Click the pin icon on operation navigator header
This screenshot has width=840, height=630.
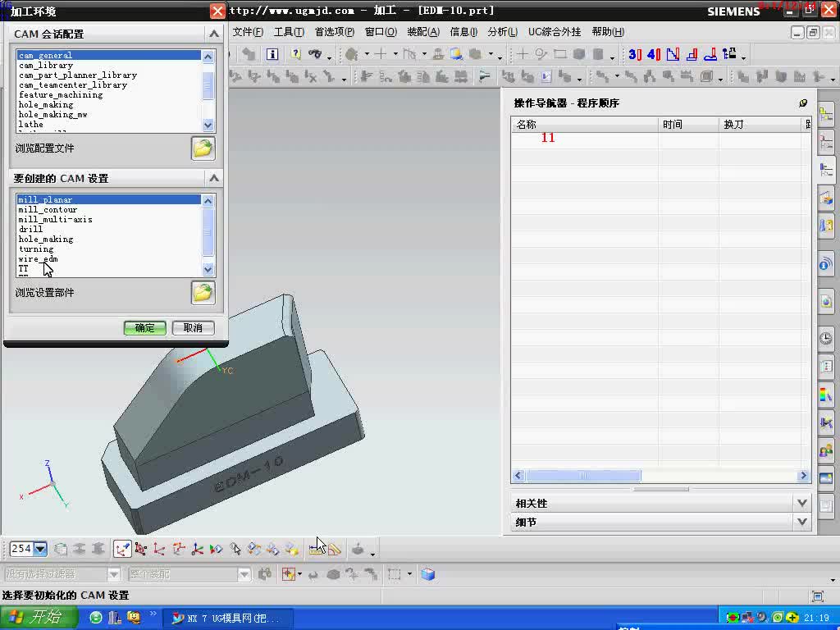pos(803,103)
